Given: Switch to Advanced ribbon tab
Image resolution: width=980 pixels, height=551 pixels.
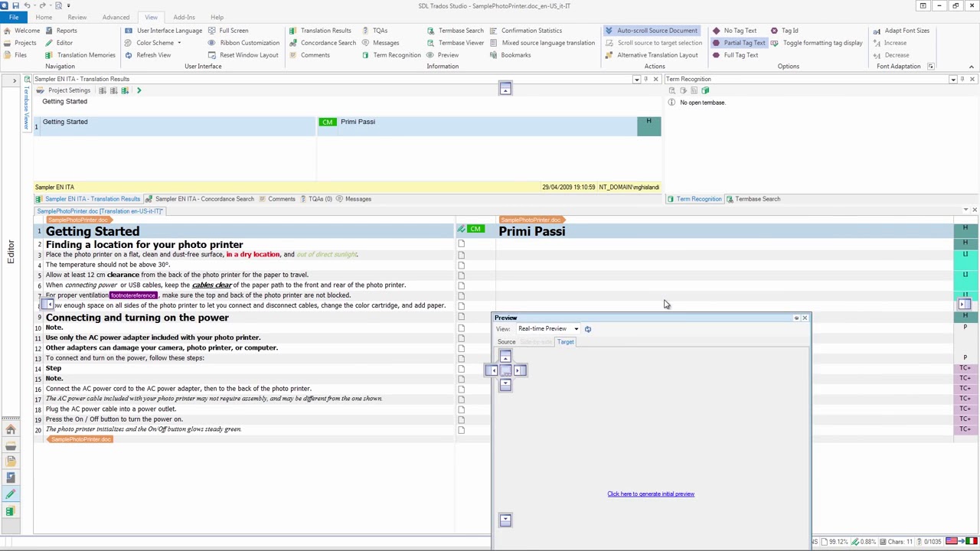Looking at the screenshot, I should 116,17.
